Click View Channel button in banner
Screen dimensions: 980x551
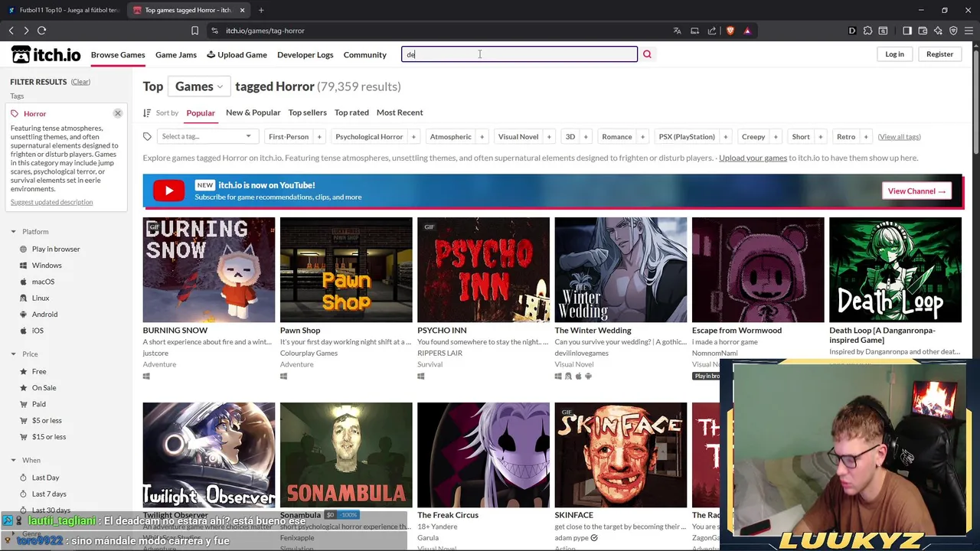click(917, 191)
